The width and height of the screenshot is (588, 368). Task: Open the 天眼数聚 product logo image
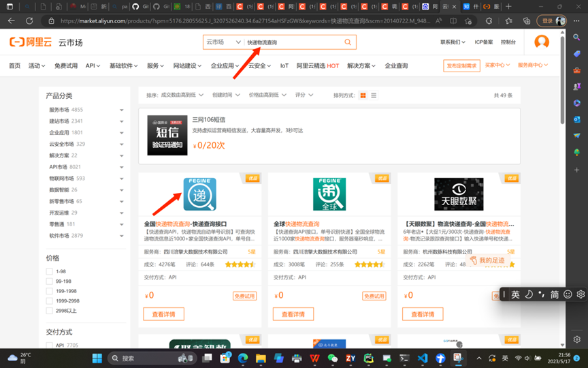point(459,194)
